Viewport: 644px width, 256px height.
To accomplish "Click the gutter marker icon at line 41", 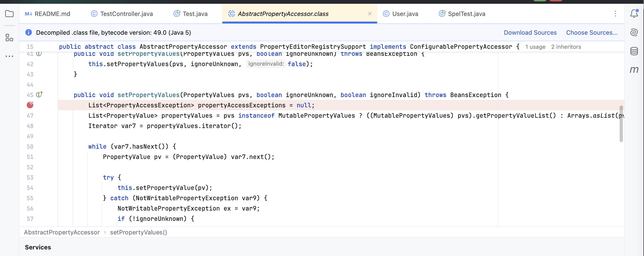I will 39,54.
